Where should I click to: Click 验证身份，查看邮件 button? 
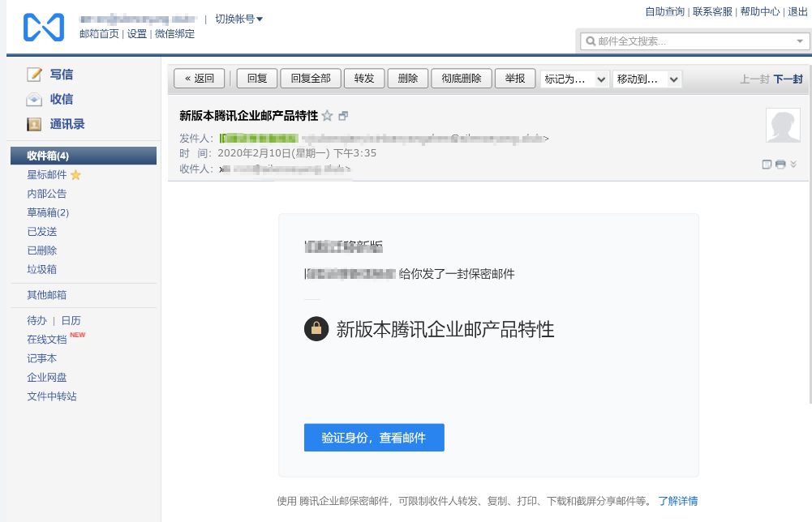click(x=373, y=437)
